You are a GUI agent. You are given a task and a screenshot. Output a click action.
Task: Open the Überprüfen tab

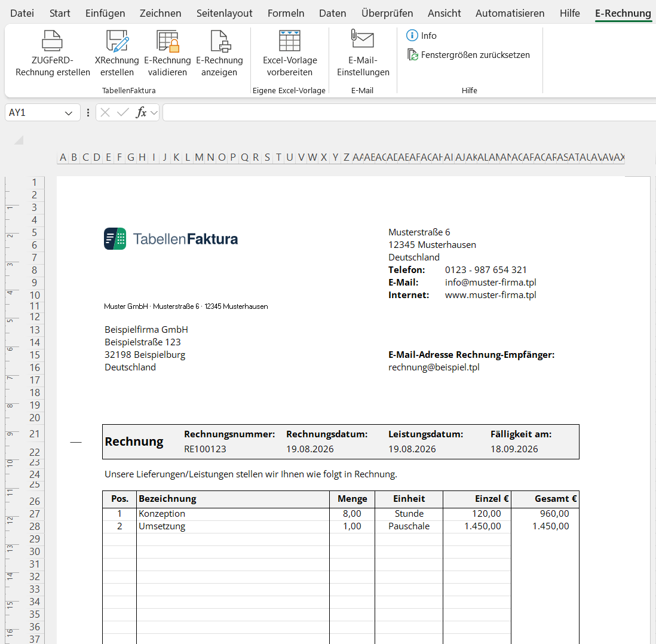(x=387, y=13)
